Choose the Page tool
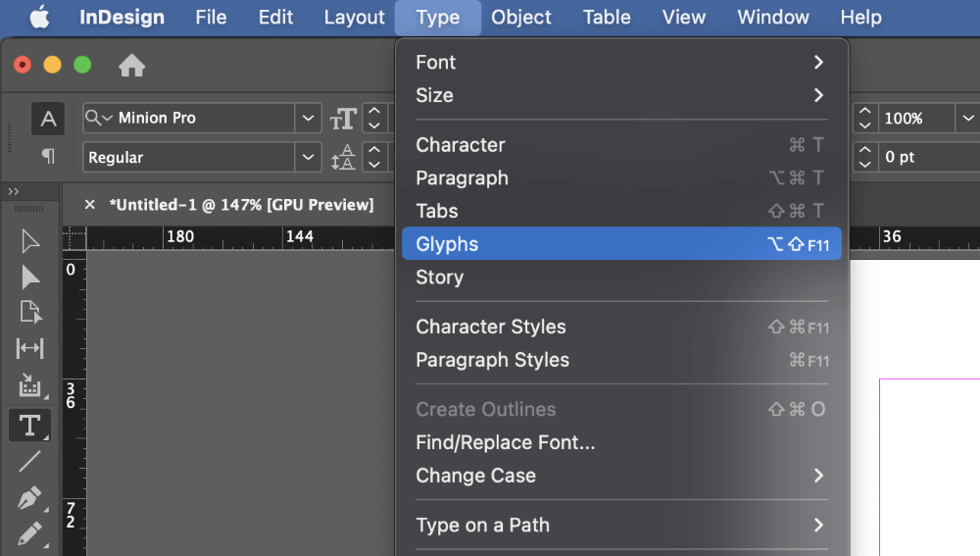Viewport: 980px width, 556px height. point(30,312)
